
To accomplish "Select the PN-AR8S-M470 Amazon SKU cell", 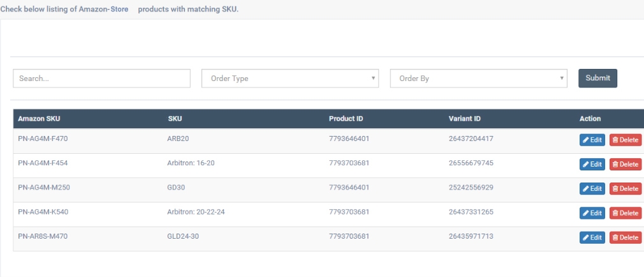I will 43,236.
